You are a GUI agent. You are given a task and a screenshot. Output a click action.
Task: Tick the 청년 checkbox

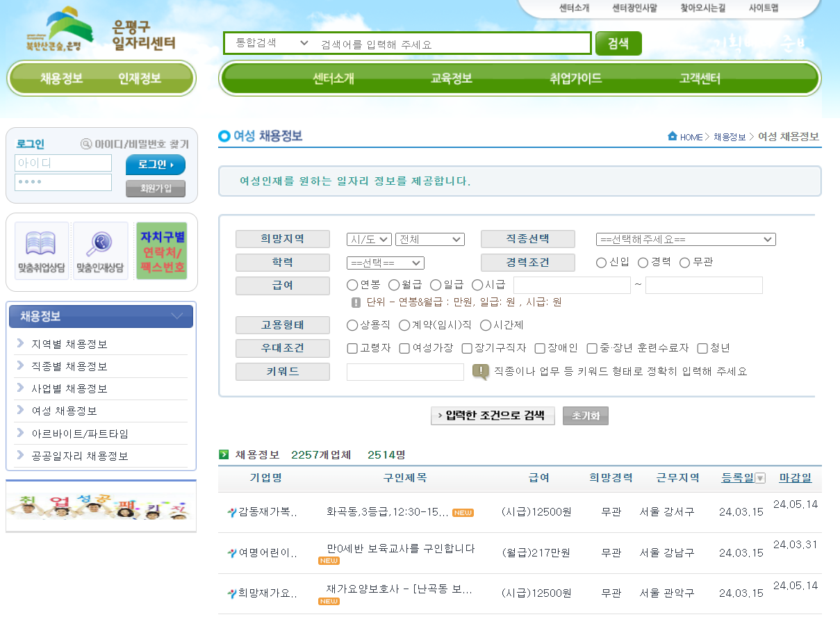702,348
